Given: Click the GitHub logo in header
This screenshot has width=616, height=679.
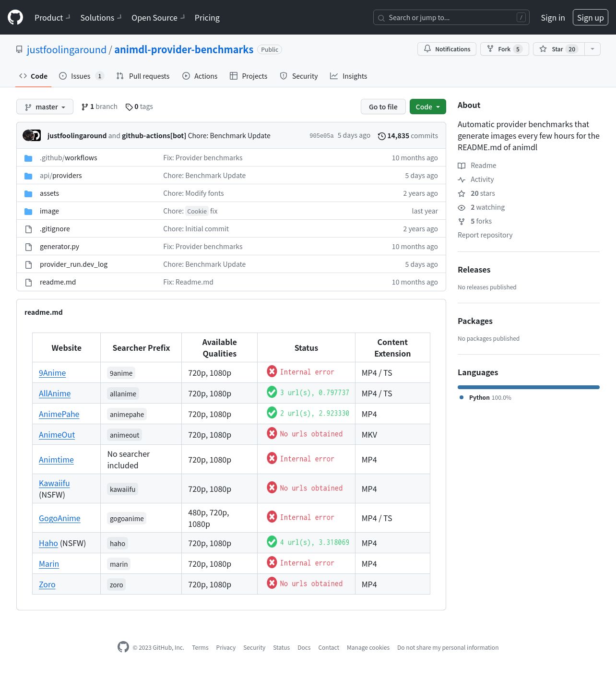Looking at the screenshot, I should (15, 17).
